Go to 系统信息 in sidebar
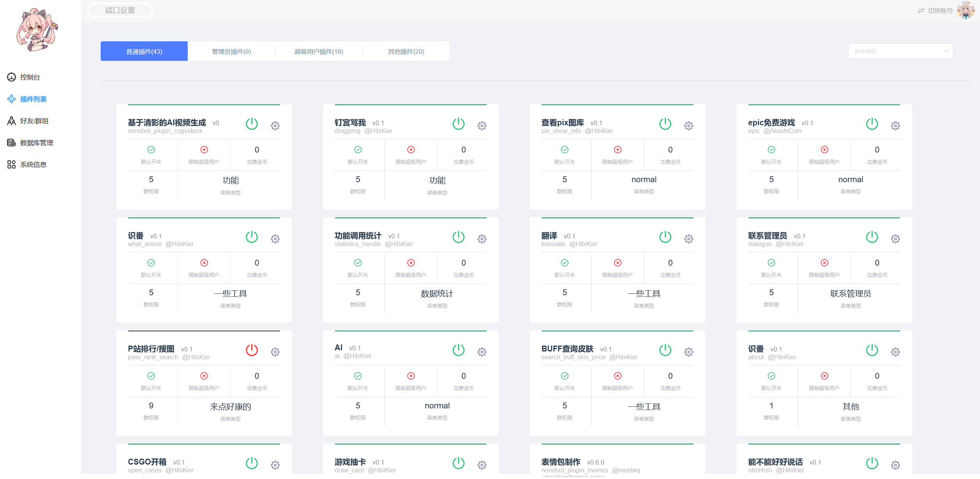 (x=33, y=165)
